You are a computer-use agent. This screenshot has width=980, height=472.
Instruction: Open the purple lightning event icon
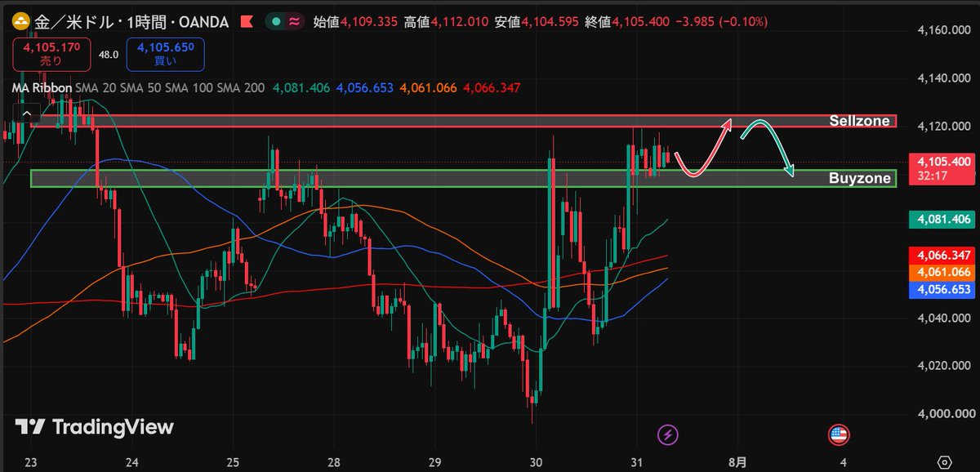pos(668,434)
